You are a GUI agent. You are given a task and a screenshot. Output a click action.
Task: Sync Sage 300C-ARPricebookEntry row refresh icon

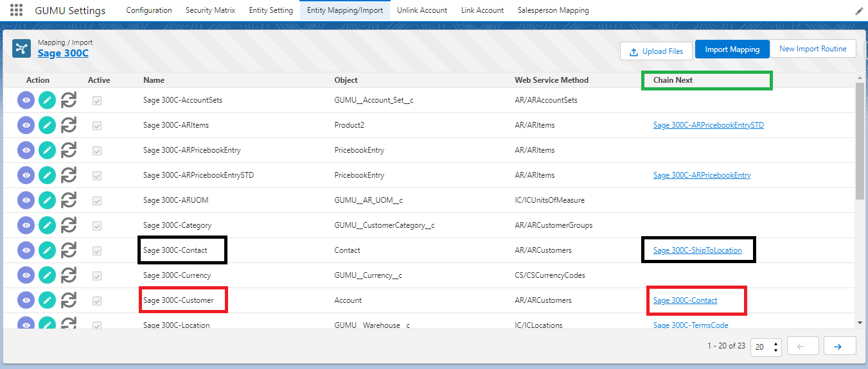coord(68,151)
